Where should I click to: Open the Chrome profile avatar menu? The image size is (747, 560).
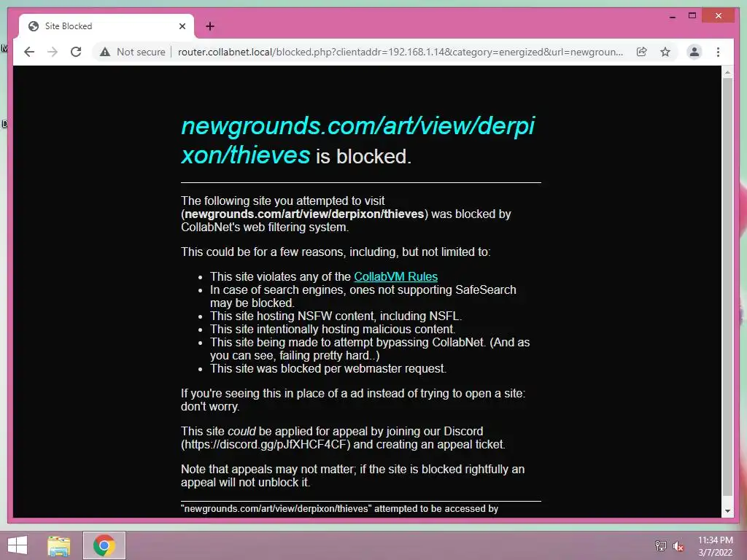click(x=694, y=52)
